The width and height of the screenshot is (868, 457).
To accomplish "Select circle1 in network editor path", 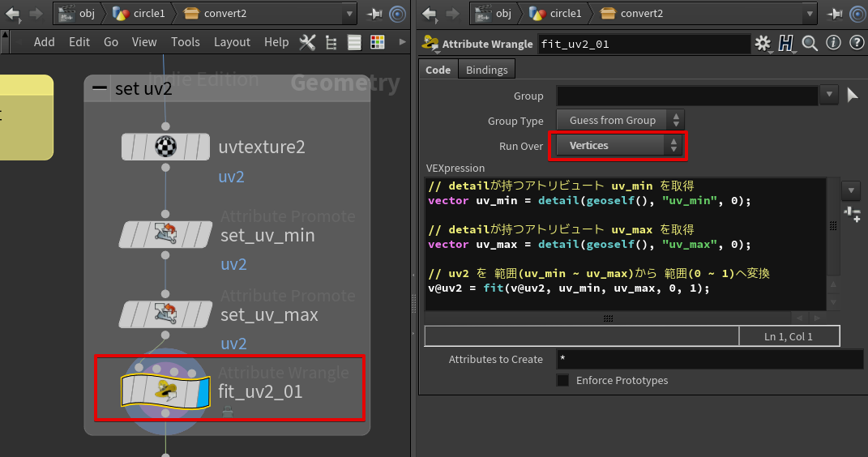I will click(139, 13).
